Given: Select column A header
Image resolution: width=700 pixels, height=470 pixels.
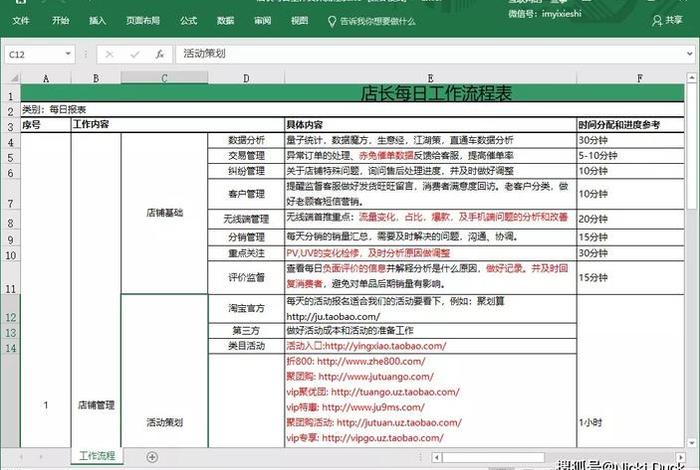Looking at the screenshot, I should point(46,78).
